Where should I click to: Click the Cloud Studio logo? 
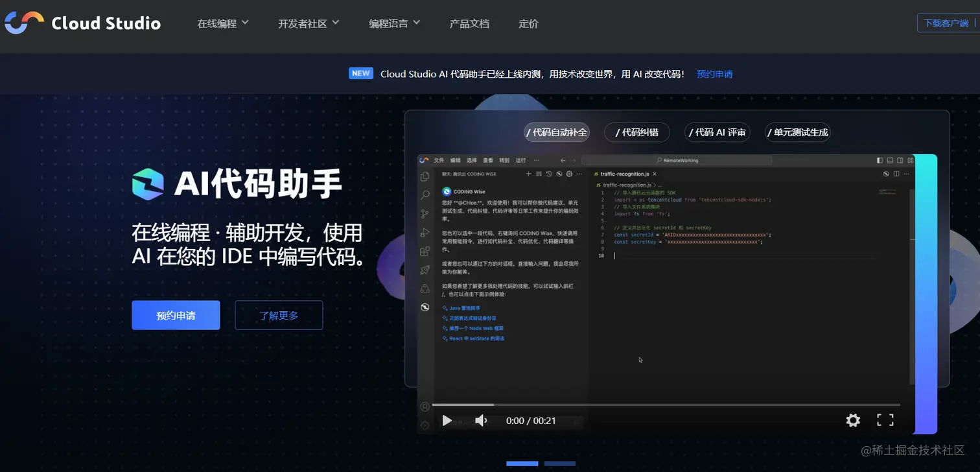82,23
